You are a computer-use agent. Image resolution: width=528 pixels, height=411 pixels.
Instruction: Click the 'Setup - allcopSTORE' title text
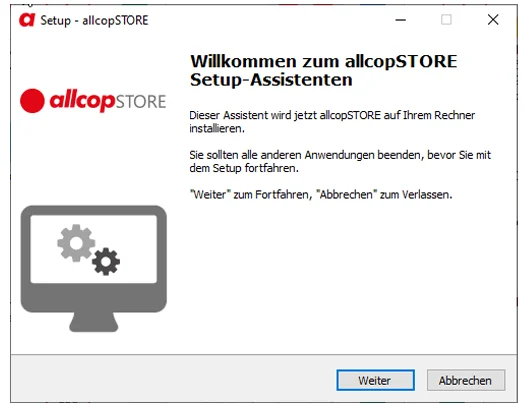pyautogui.click(x=94, y=21)
